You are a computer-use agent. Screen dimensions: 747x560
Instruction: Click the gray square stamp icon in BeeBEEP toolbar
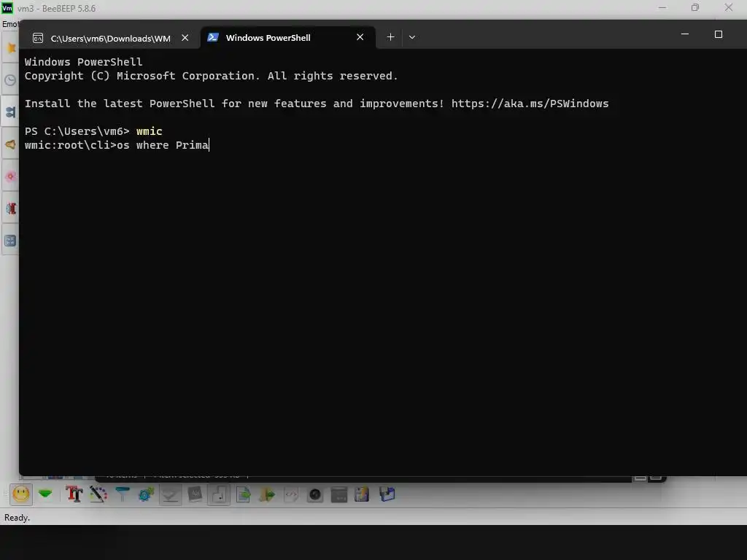click(x=195, y=494)
